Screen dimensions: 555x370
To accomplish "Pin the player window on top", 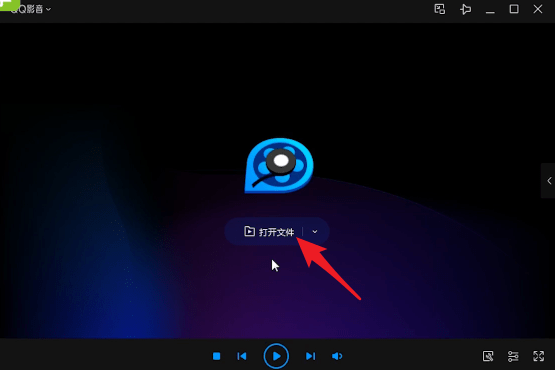I will pos(465,9).
